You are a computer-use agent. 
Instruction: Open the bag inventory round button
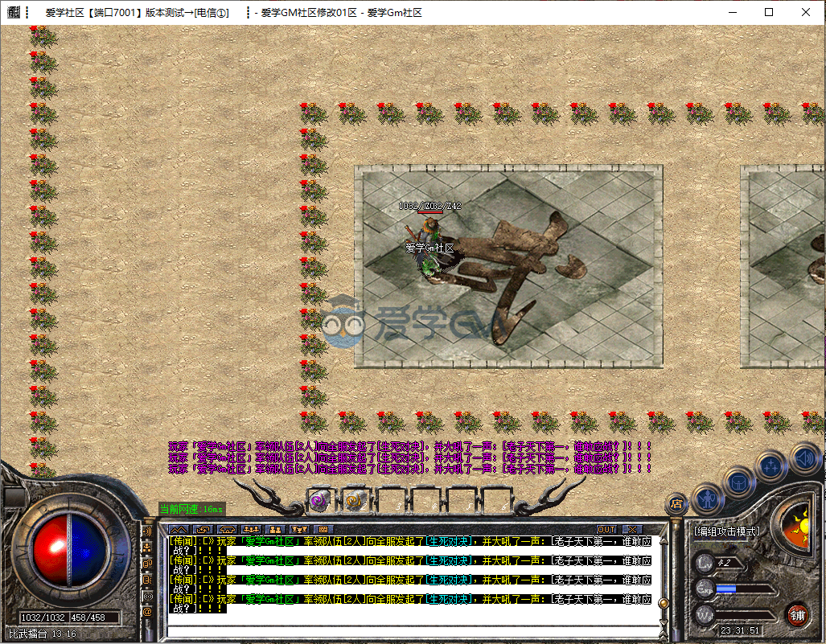(738, 482)
